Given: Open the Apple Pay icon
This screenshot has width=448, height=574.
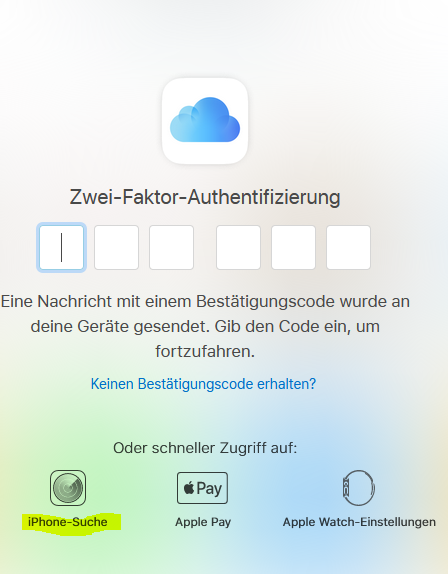Looking at the screenshot, I should [x=202, y=488].
